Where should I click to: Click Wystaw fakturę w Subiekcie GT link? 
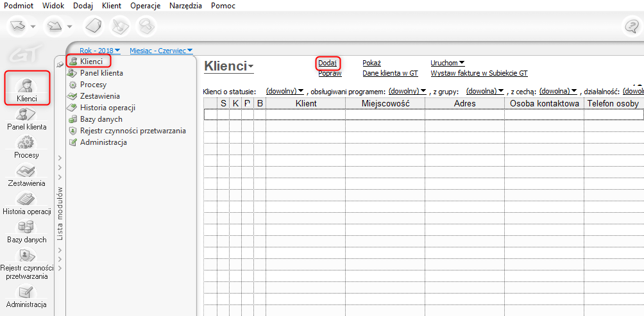[x=479, y=74]
